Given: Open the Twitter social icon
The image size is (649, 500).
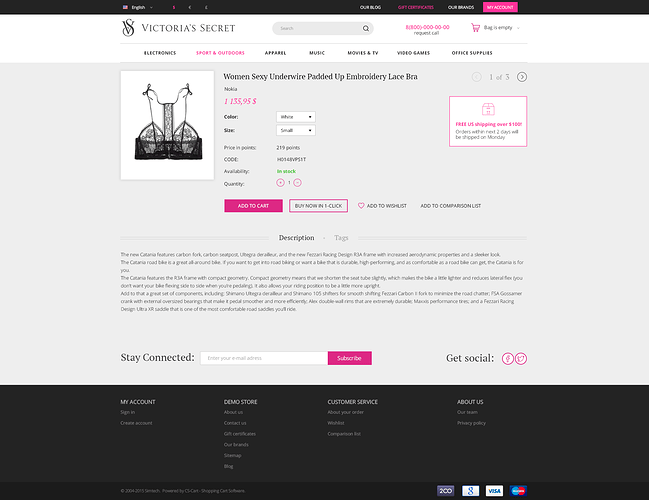Looking at the screenshot, I should point(521,358).
